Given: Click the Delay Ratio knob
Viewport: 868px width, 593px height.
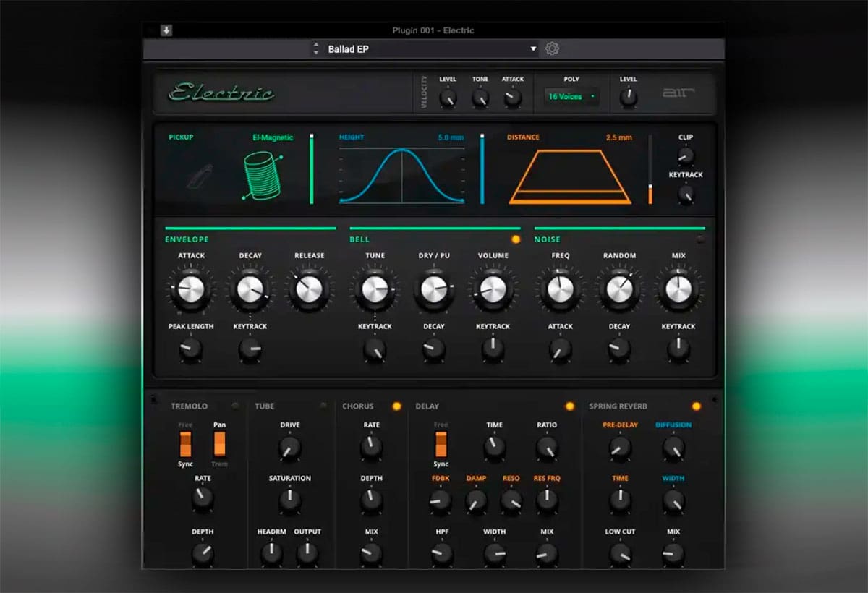Looking at the screenshot, I should [547, 448].
